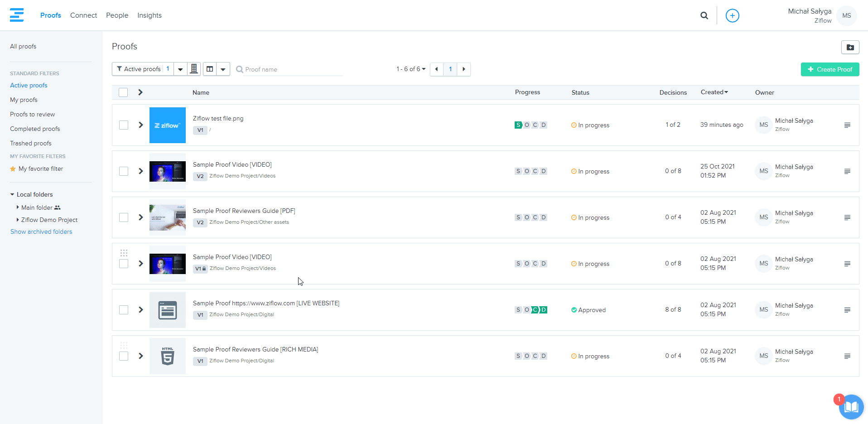
Task: Toggle the select-all proofs checkbox
Action: pyautogui.click(x=123, y=92)
